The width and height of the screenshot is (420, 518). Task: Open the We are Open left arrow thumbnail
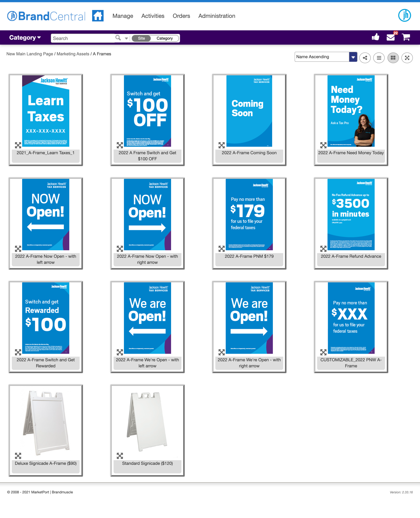click(147, 318)
